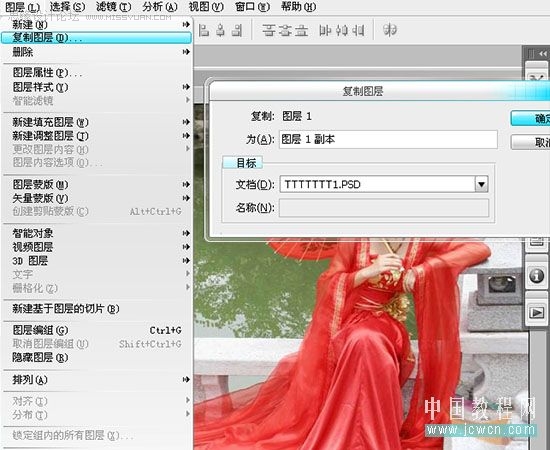
Task: Expand the 智能对象 submenu
Action: click(x=96, y=233)
